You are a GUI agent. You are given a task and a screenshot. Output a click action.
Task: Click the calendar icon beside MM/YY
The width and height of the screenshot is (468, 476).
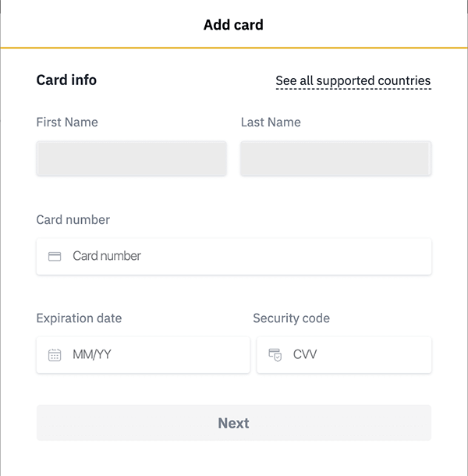pyautogui.click(x=55, y=355)
